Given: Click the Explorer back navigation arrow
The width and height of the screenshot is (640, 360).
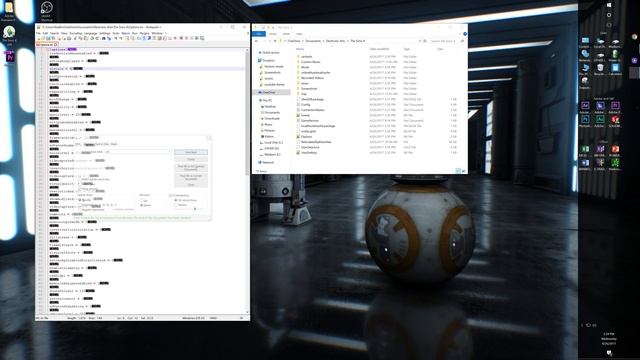Looking at the screenshot, I should pos(257,41).
